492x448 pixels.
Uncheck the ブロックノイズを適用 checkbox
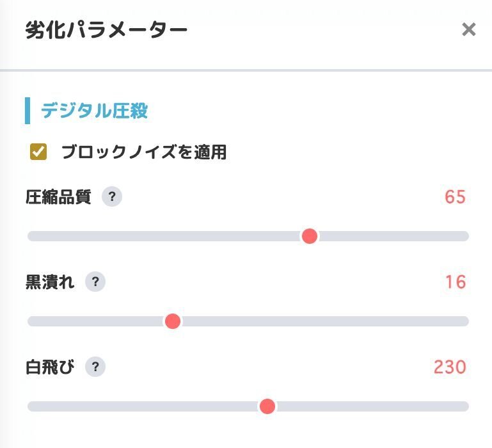pyautogui.click(x=38, y=152)
